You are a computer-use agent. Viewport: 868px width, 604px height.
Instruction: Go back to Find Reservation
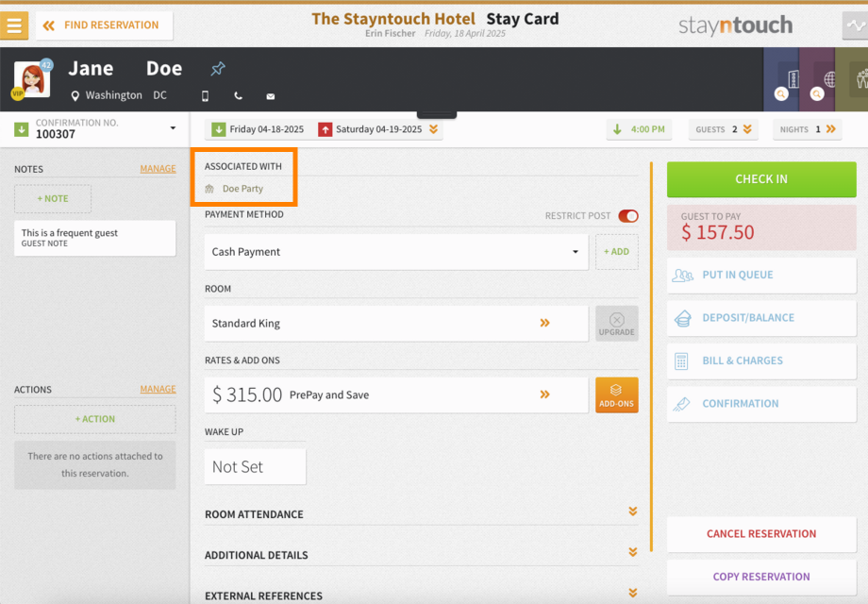(x=104, y=25)
